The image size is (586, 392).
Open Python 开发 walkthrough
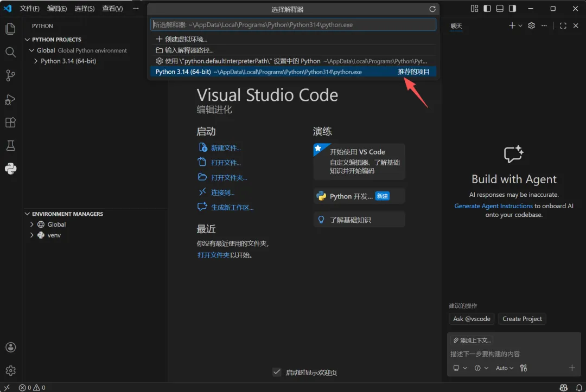click(x=359, y=196)
